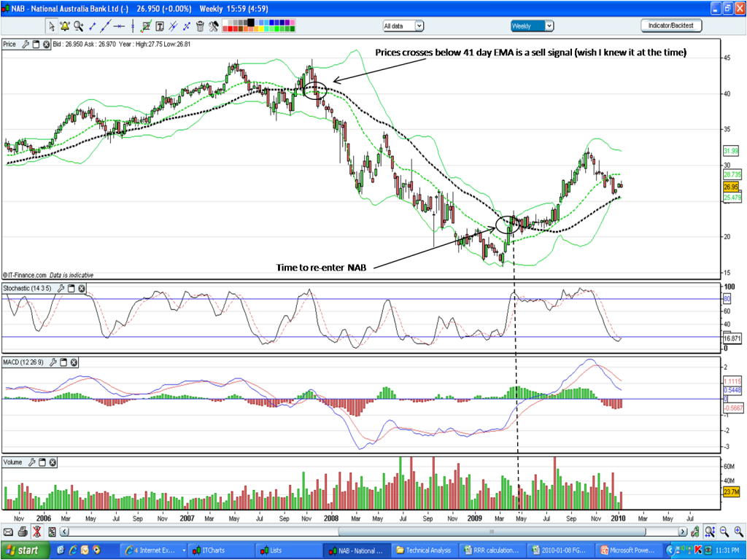This screenshot has width=747, height=560.
Task: Click the 1.1115 MACD signal value label
Action: [732, 381]
